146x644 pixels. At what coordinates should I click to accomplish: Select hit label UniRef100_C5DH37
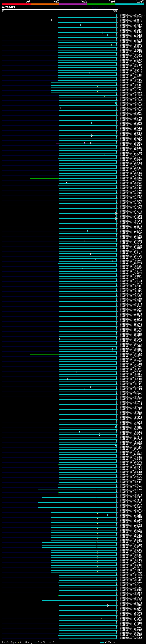pyautogui.click(x=131, y=505)
